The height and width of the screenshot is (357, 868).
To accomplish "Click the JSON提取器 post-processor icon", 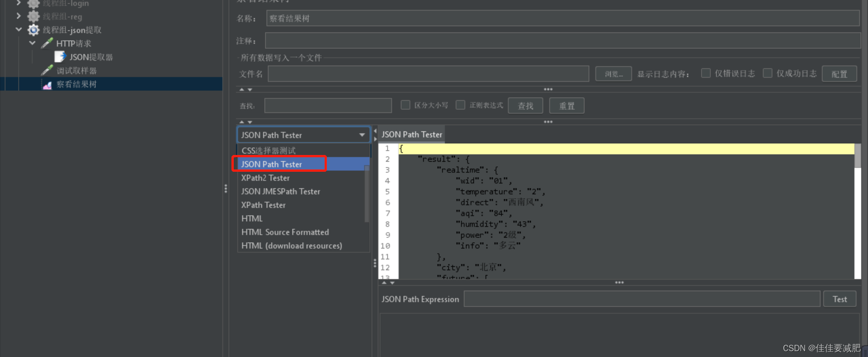I will click(60, 57).
